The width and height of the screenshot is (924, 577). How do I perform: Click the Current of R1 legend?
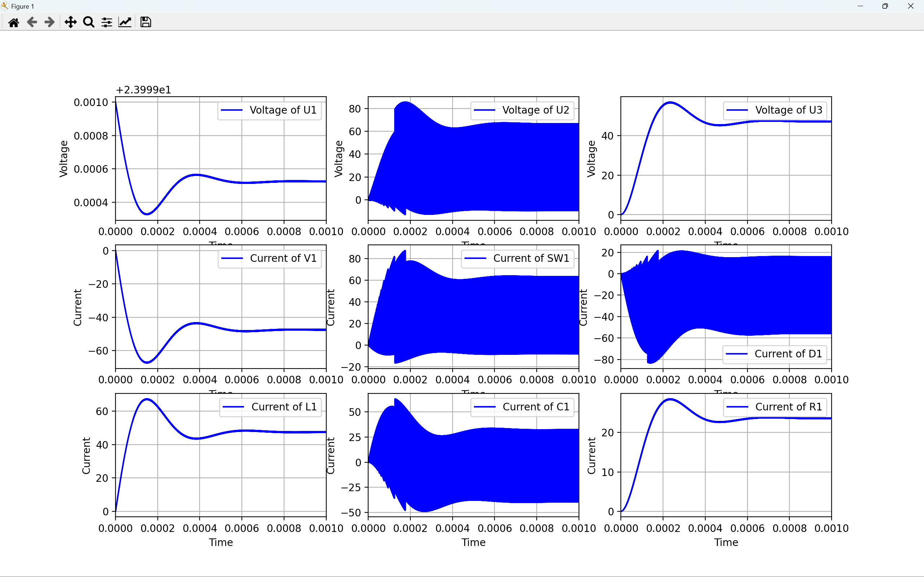point(775,407)
